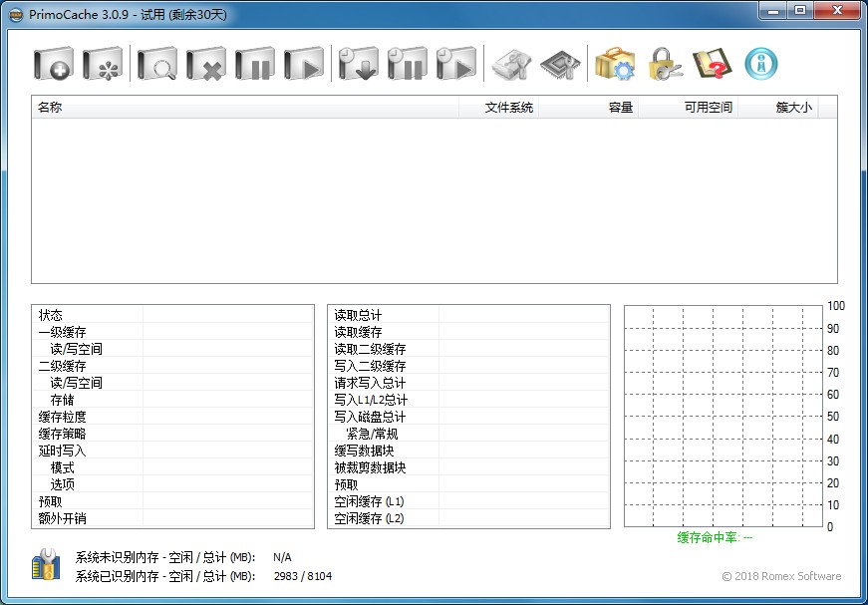Click the 容量 column header
This screenshot has width=868, height=605.
pyautogui.click(x=588, y=108)
